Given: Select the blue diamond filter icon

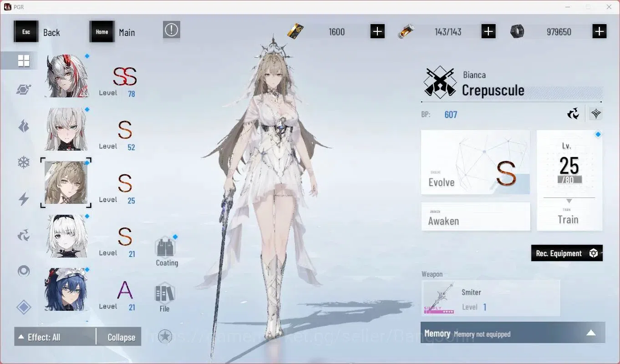Looking at the screenshot, I should [24, 307].
